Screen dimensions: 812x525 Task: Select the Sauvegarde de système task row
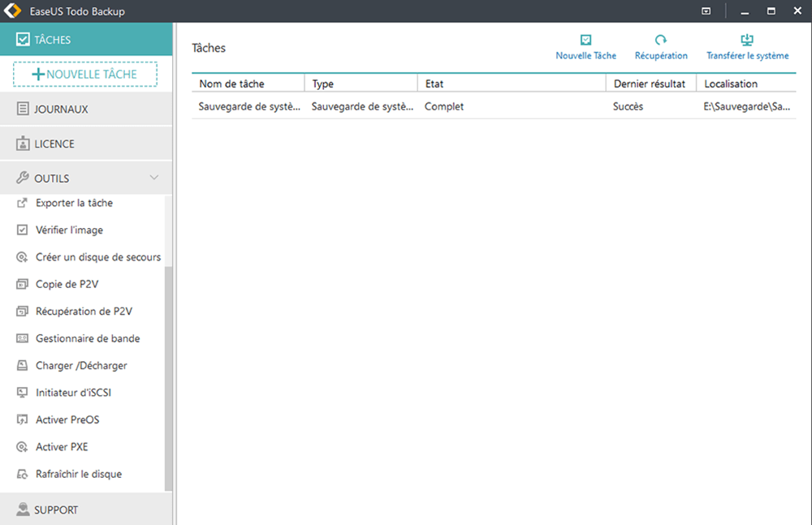pyautogui.click(x=493, y=106)
